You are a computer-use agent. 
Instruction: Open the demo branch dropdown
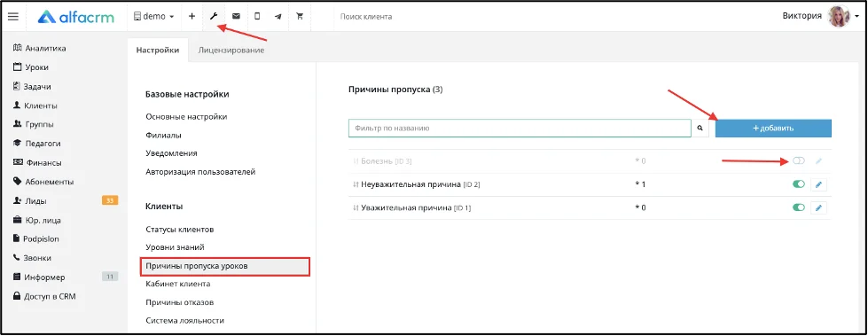coord(154,17)
